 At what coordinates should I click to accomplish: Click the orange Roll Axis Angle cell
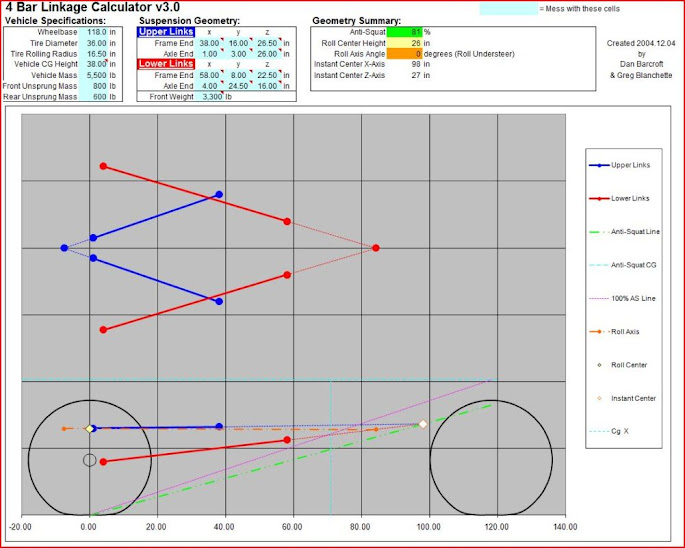click(405, 54)
